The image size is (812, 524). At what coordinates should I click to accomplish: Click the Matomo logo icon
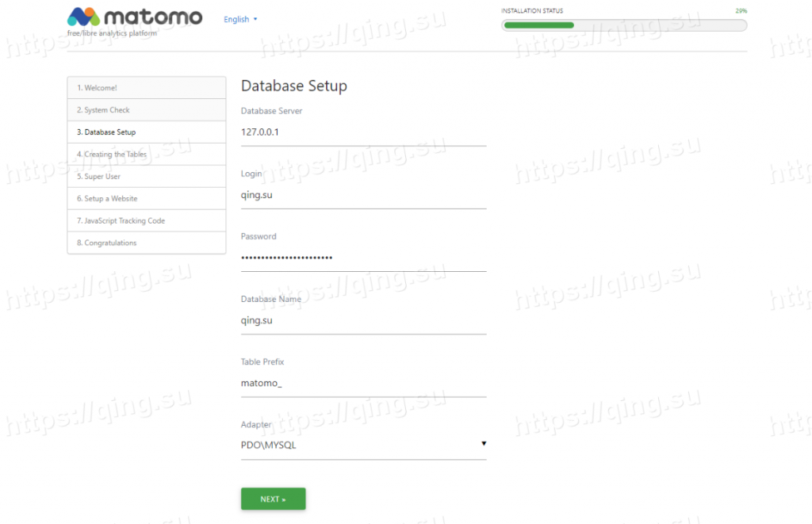pos(82,17)
